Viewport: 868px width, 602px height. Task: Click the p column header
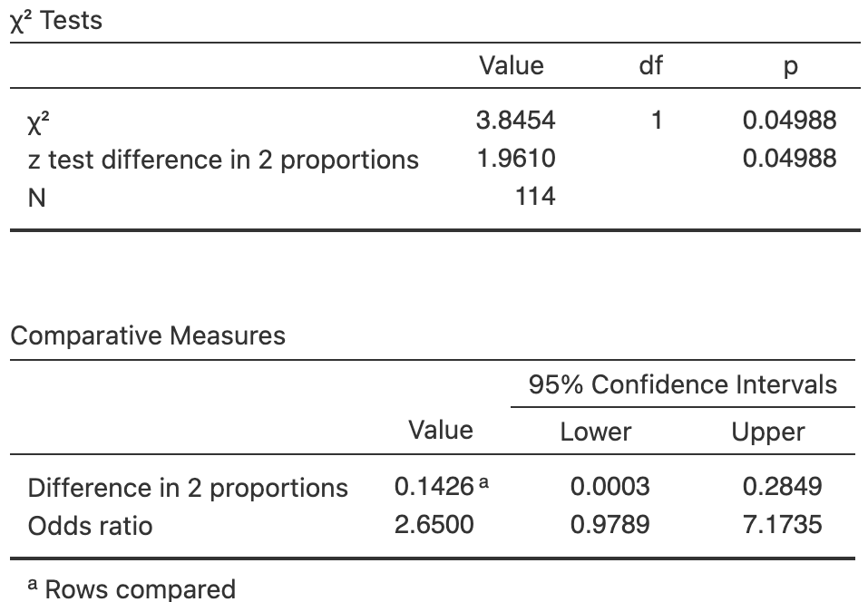tap(789, 68)
